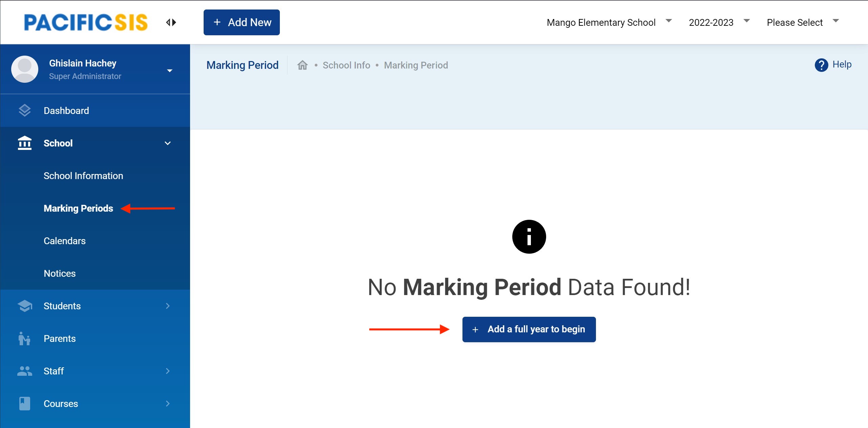Collapse the School menu chevron
868x428 pixels.
click(x=168, y=143)
